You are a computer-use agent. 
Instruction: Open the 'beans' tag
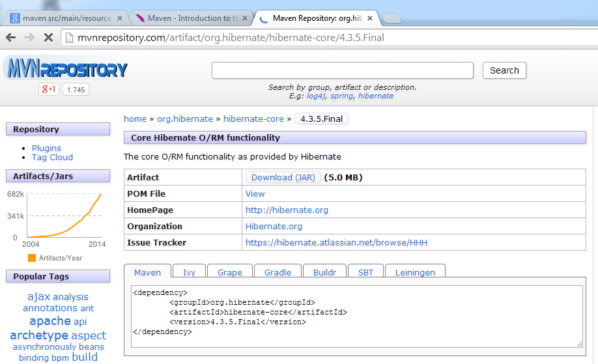92,347
